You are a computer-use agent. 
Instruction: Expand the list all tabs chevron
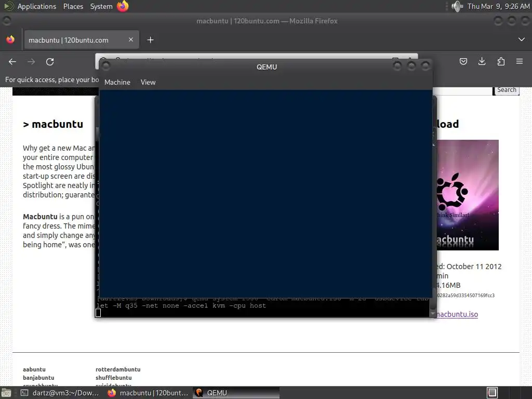pyautogui.click(x=521, y=39)
